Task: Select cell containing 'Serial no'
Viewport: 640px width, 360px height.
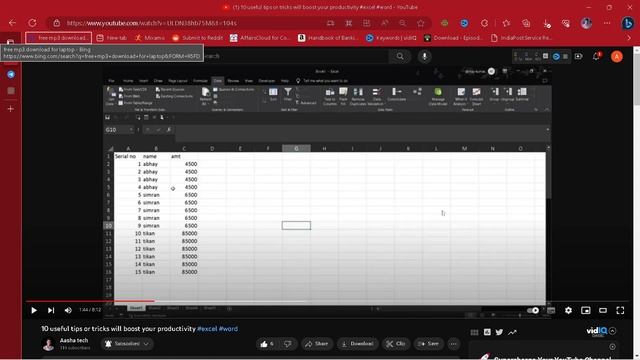Action: (x=128, y=156)
